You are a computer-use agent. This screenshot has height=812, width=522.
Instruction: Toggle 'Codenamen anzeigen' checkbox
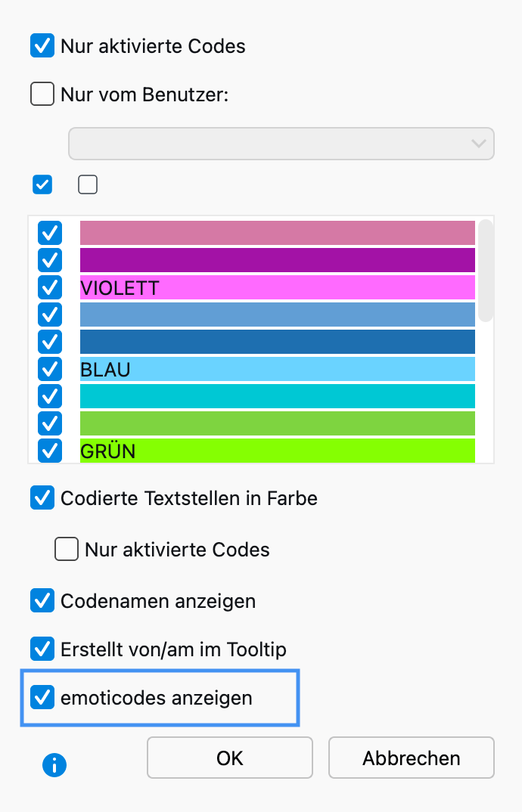[x=42, y=601]
